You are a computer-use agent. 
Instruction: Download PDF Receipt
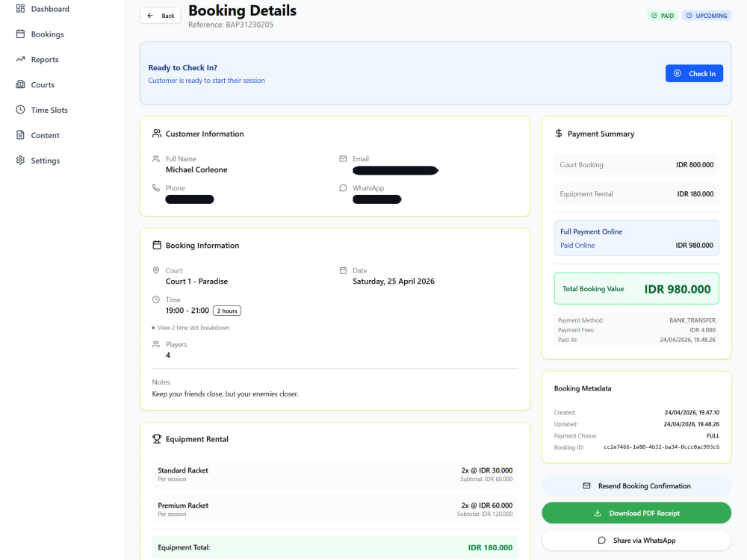coord(636,513)
